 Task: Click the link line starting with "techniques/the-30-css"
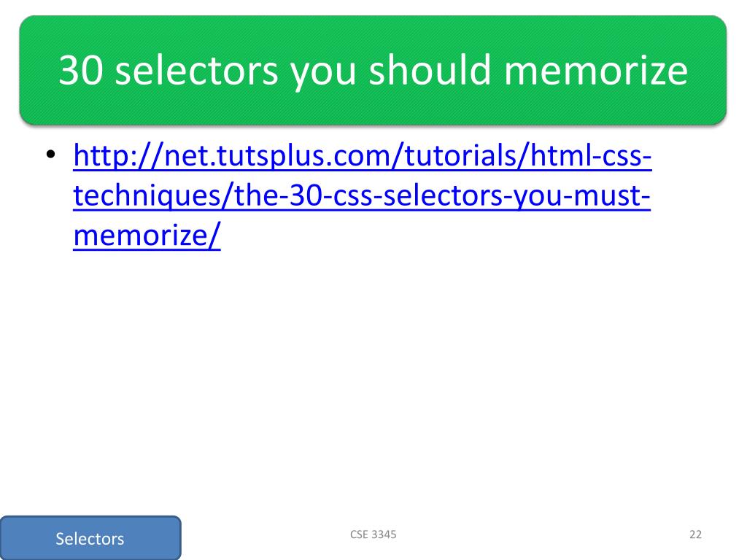362,195
